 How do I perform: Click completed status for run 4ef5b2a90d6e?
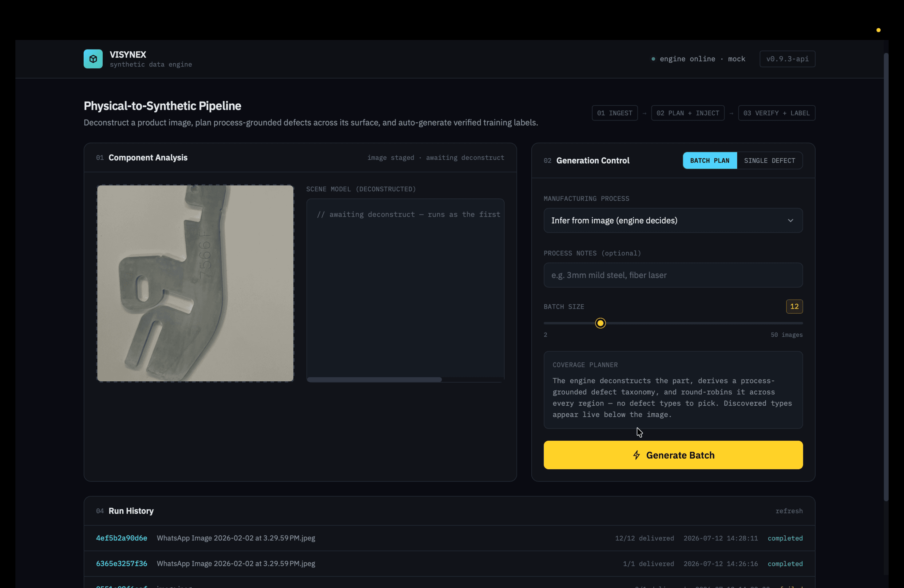(785, 538)
